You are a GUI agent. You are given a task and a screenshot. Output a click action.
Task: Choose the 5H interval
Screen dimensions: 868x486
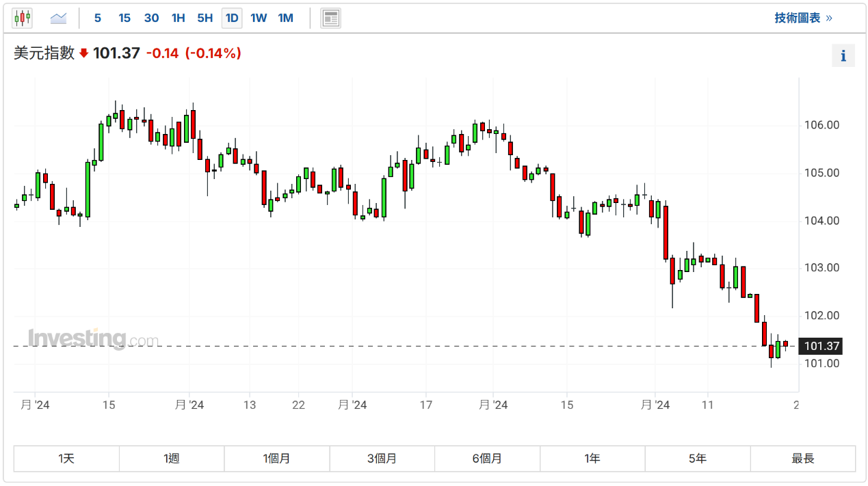click(x=205, y=18)
